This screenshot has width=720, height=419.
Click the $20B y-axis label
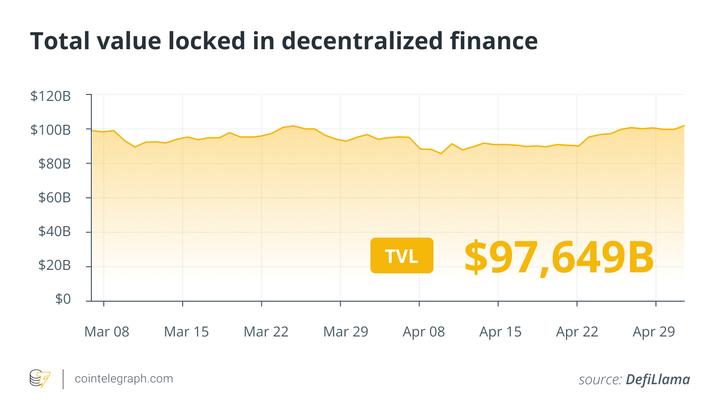(x=52, y=266)
